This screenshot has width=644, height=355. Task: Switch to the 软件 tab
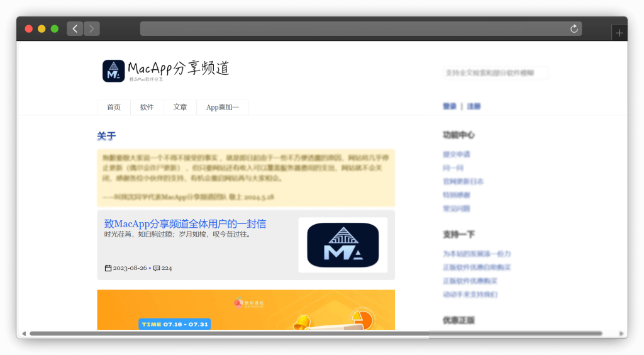[x=147, y=108]
